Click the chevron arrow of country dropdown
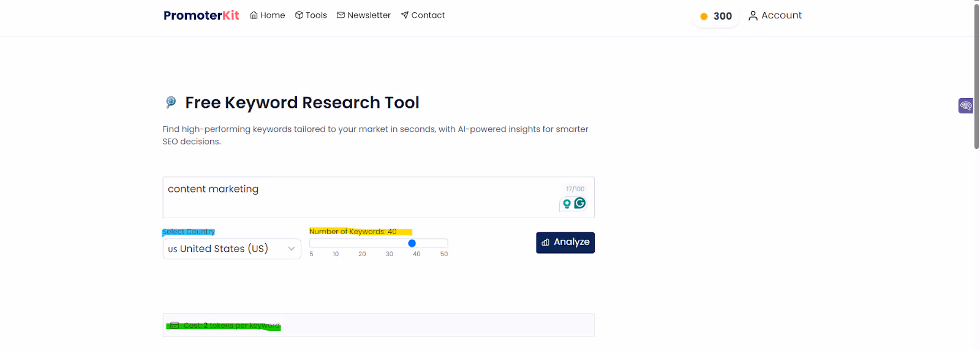This screenshot has height=350, width=980. coord(292,249)
